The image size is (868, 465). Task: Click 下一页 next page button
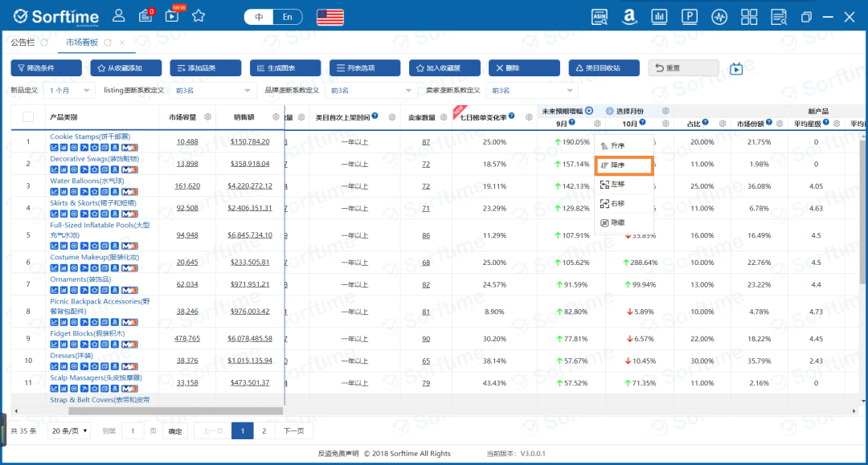(x=294, y=430)
